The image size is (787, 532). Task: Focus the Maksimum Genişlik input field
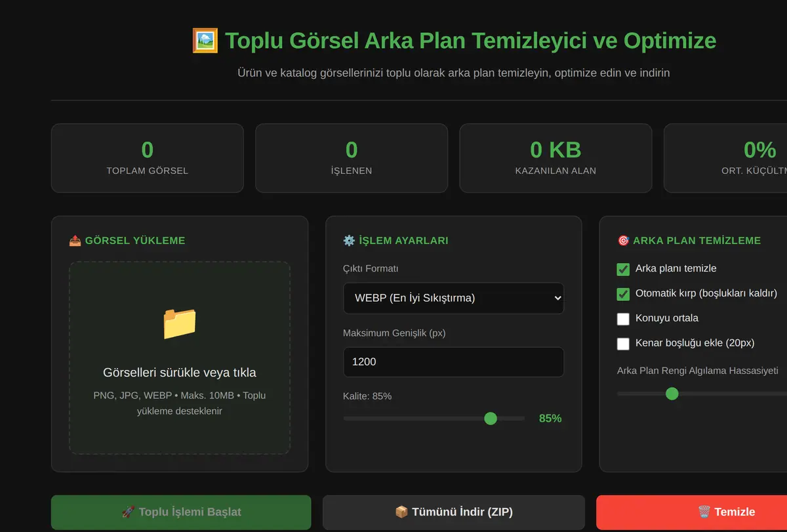pos(453,362)
